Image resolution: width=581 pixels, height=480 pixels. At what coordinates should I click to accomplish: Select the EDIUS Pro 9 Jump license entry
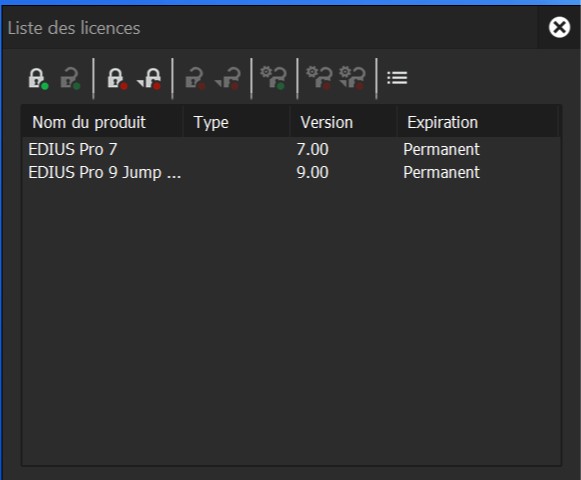(291, 172)
